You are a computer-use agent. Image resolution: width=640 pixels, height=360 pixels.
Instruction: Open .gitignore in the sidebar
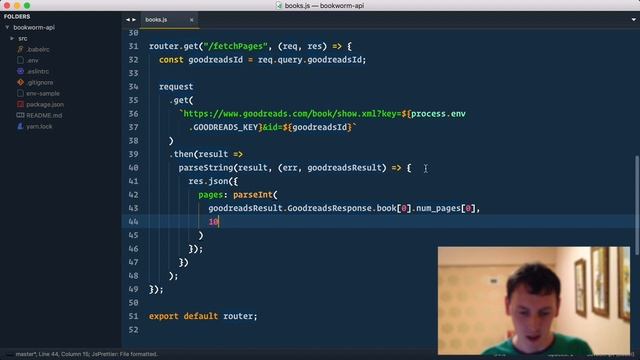(x=40, y=82)
